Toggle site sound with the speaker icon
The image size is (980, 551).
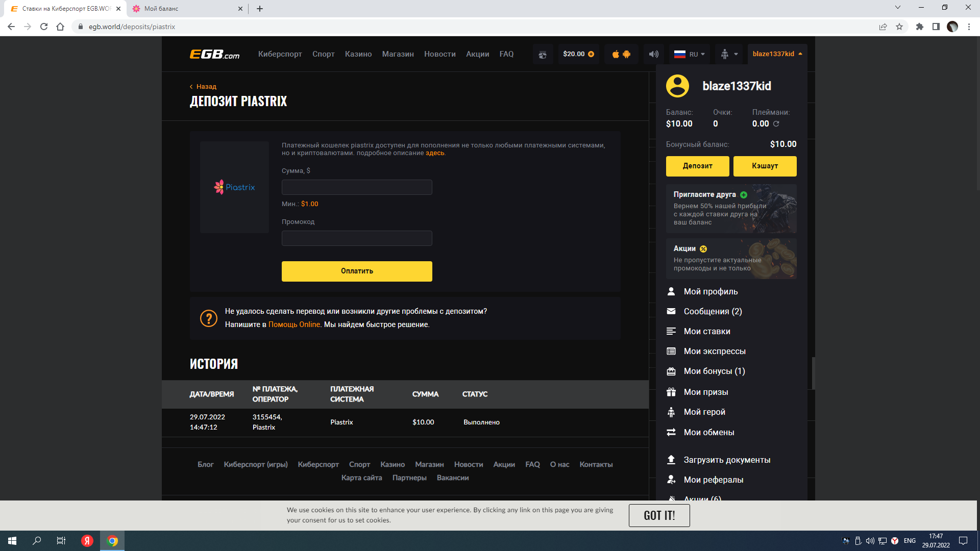point(653,54)
